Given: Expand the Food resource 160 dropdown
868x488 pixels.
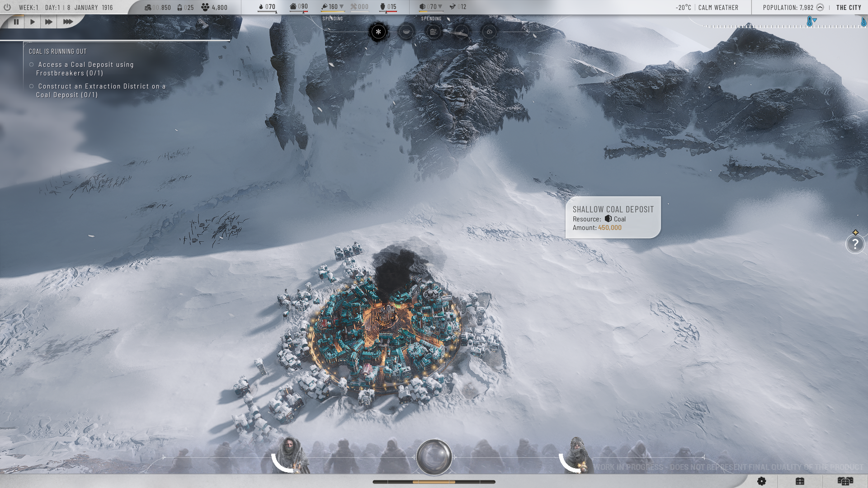Looking at the screenshot, I should click(341, 7).
